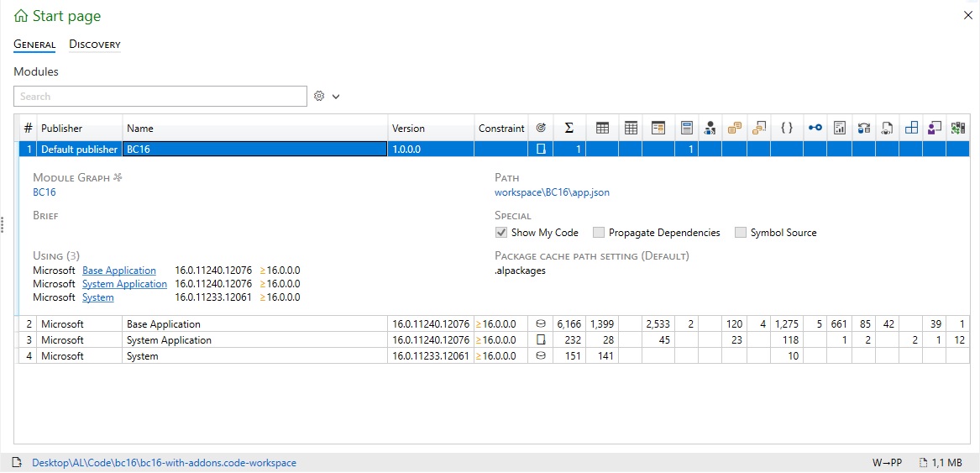
Task: Click the blue connector icon header above 5
Action: (x=815, y=128)
